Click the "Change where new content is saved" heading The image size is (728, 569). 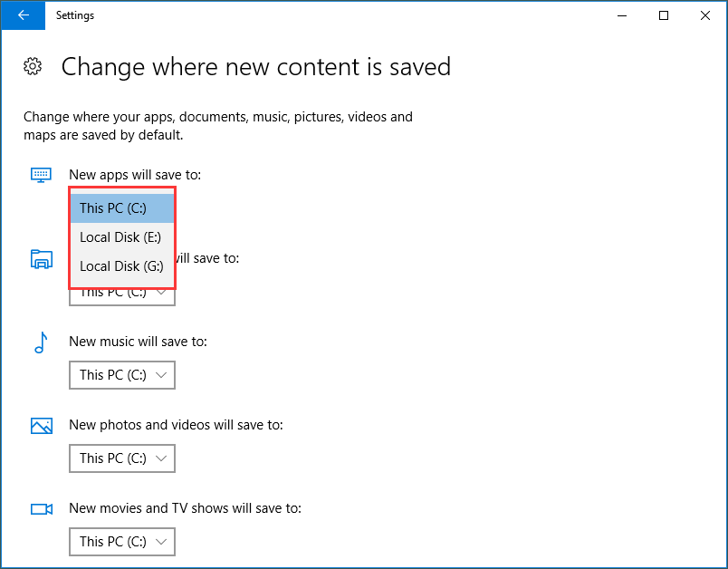[x=256, y=66]
